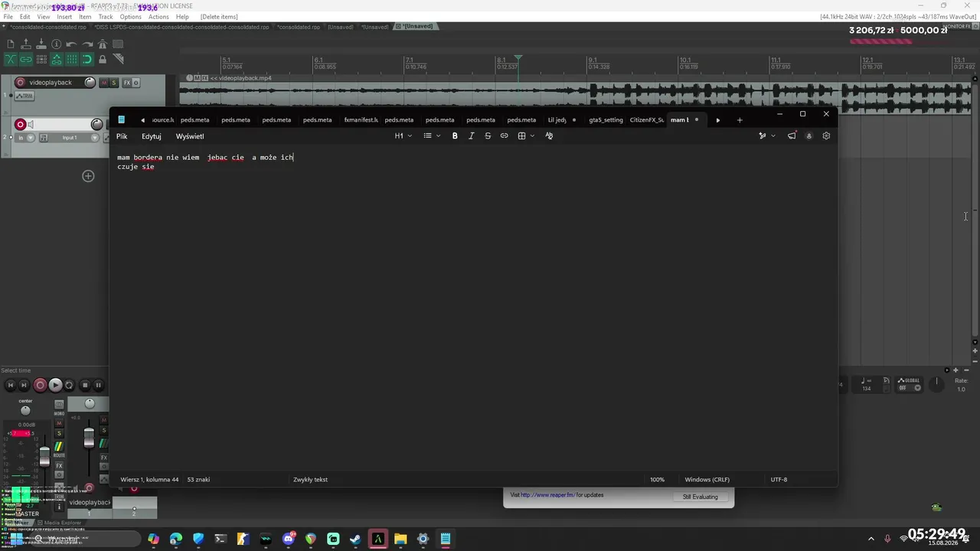Click the New project icon in REAPER toolbar
The image size is (980, 551).
coord(11,44)
